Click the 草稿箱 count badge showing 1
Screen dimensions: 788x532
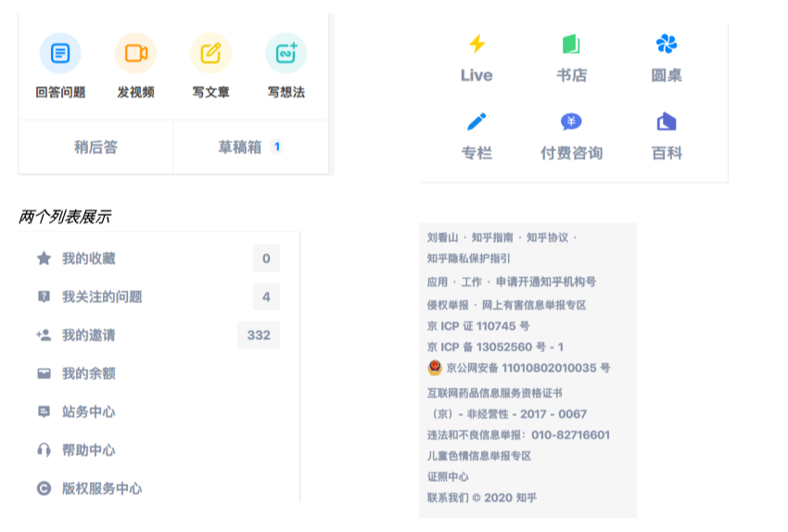pos(277,146)
